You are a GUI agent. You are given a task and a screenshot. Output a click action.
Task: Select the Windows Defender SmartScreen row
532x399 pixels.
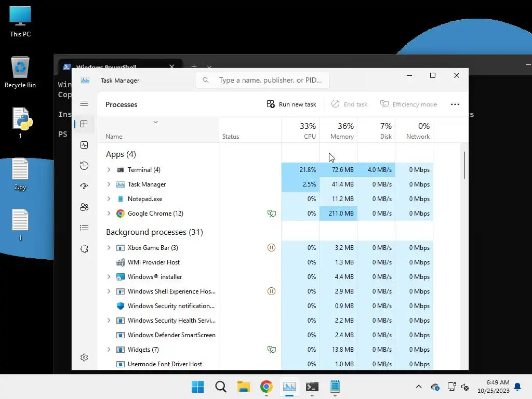(265, 335)
